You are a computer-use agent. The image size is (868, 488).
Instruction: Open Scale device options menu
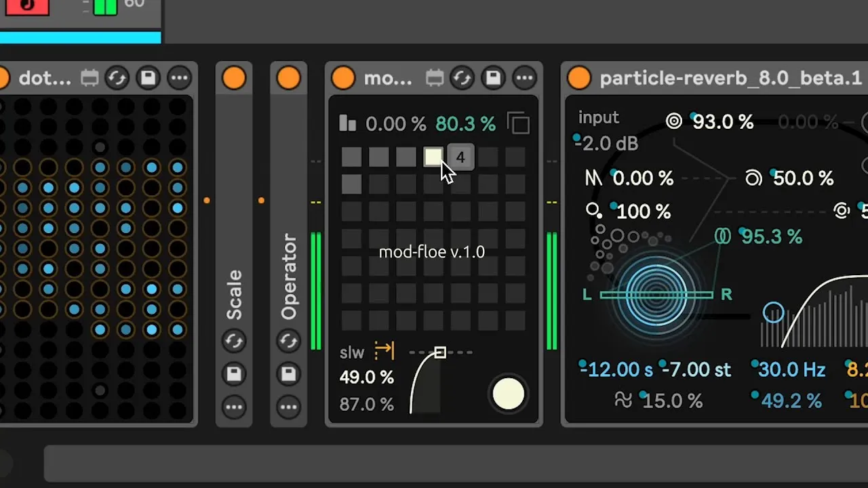[x=234, y=407]
